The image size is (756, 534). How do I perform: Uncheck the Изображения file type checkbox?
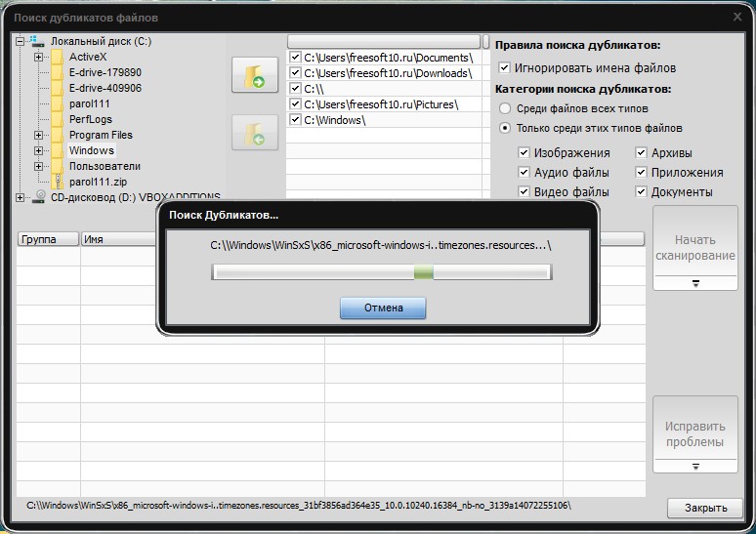(x=524, y=152)
